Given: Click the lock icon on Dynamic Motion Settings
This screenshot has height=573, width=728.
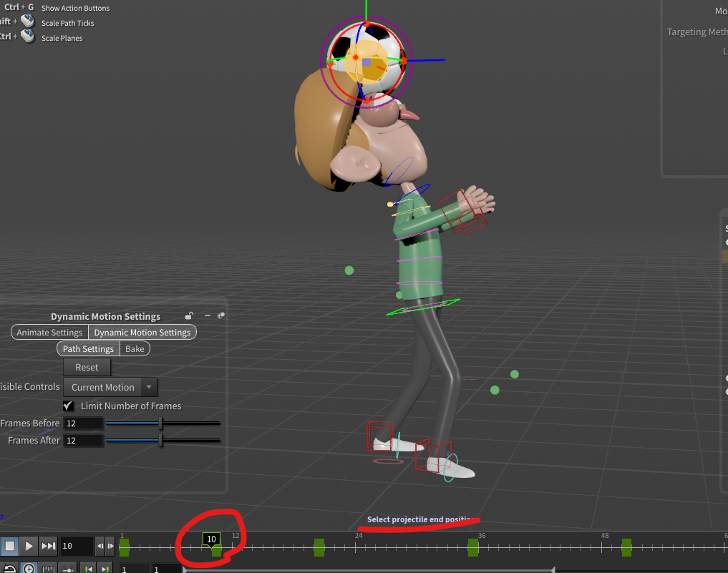Looking at the screenshot, I should coord(189,316).
